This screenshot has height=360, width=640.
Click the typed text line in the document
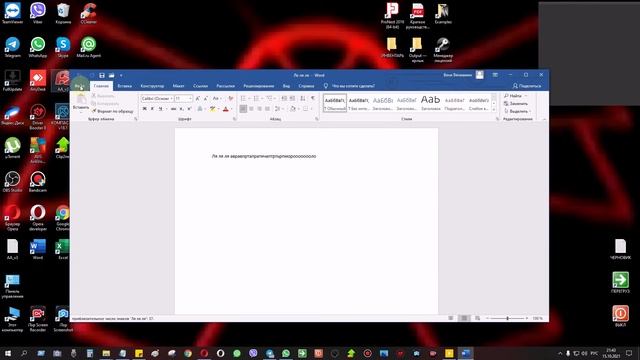pyautogui.click(x=264, y=156)
